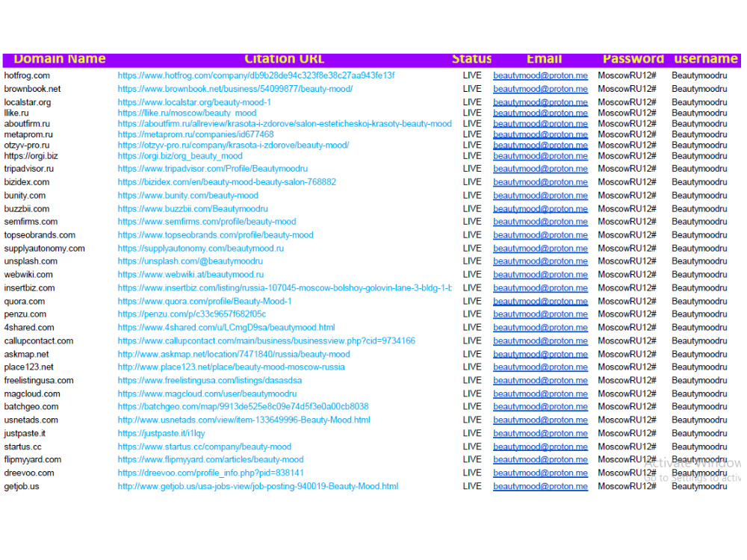This screenshot has width=747, height=560.
Task: Open the penzu.com citation link
Action: point(191,314)
